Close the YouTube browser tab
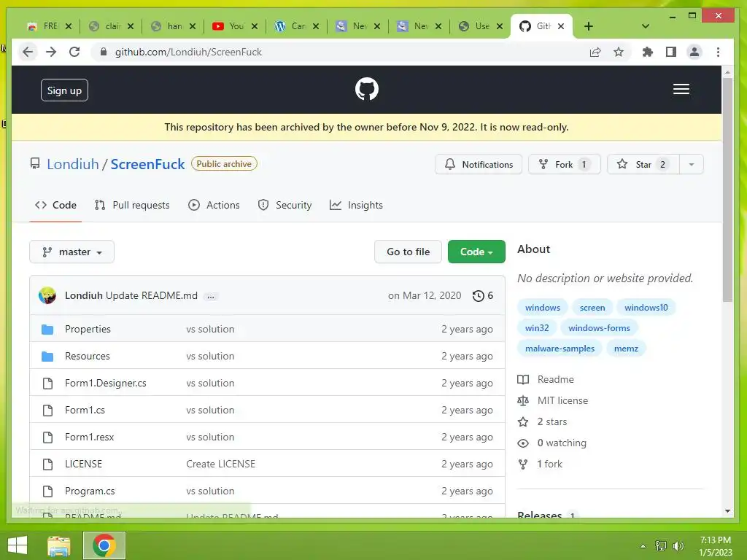747x560 pixels. 255,26
